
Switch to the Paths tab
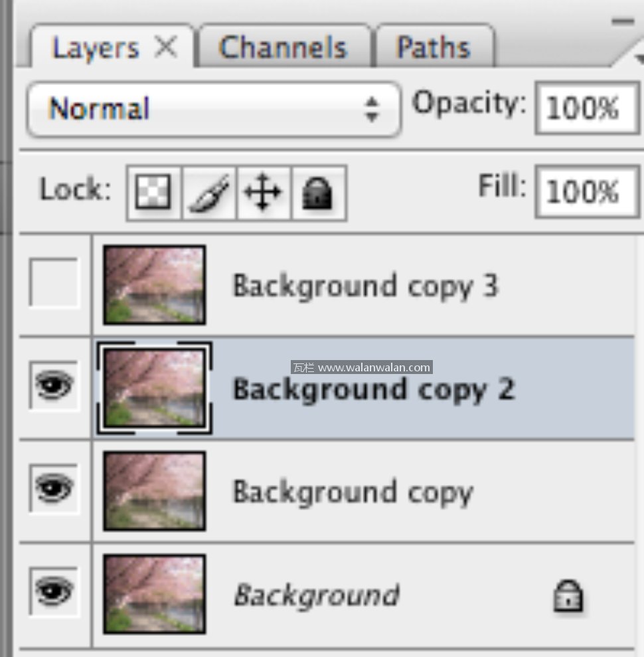pos(434,48)
